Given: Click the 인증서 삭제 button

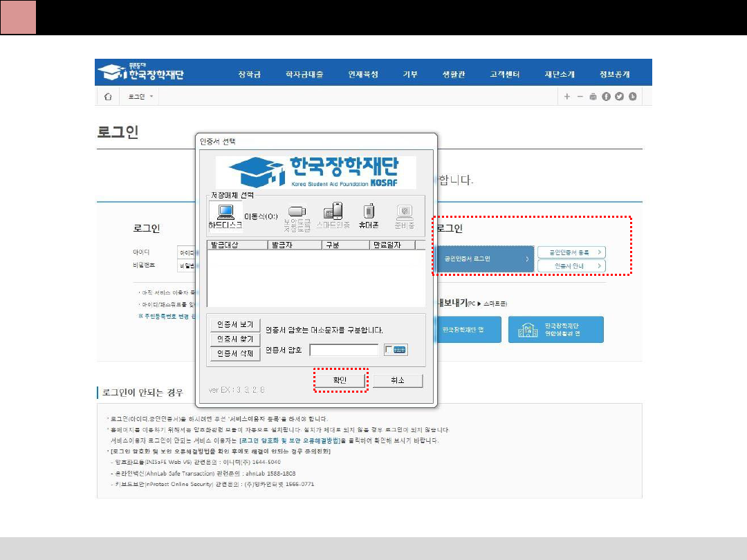Looking at the screenshot, I should point(235,353).
